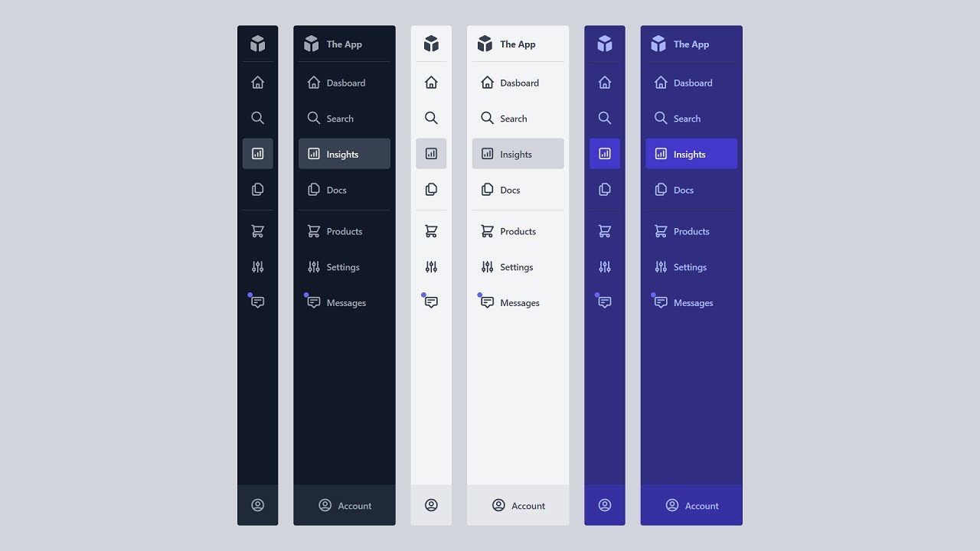The width and height of the screenshot is (980, 551).
Task: Open the messages icon in the dark collapsed sidebar
Action: [x=257, y=302]
